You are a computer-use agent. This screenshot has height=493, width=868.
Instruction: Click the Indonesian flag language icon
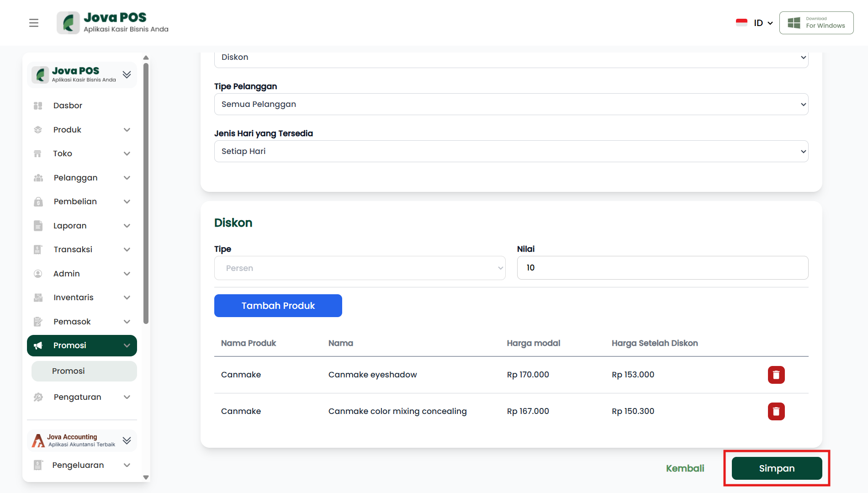tap(741, 23)
